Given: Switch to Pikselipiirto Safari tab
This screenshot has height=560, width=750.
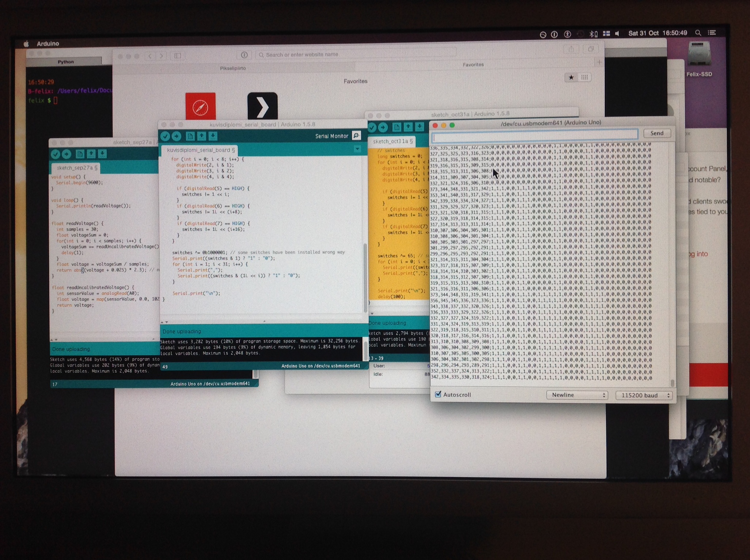Looking at the screenshot, I should coord(233,68).
